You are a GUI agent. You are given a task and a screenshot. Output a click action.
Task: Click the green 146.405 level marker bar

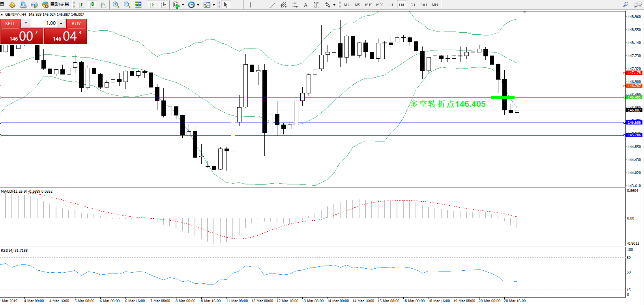click(503, 97)
